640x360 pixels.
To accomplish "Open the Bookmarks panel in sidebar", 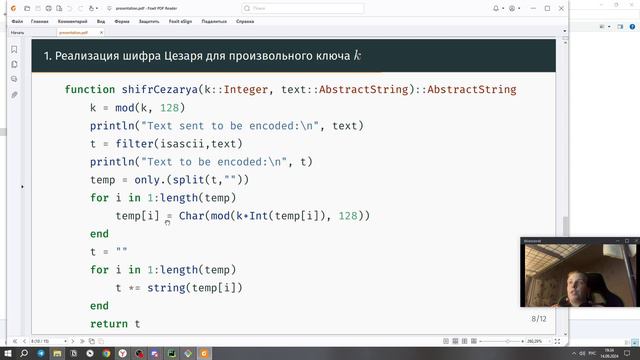I will (x=14, y=49).
